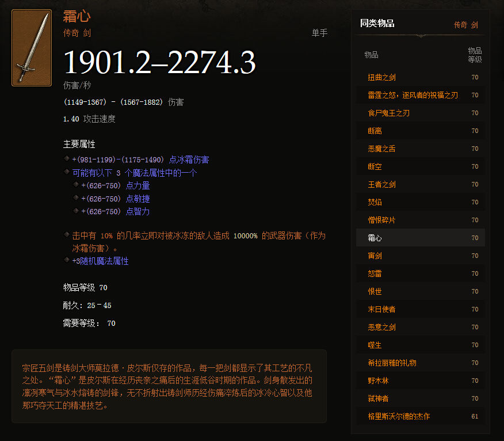This screenshot has width=504, height=441.
Task: Click the 物品等级 column header
Action: tap(475, 55)
